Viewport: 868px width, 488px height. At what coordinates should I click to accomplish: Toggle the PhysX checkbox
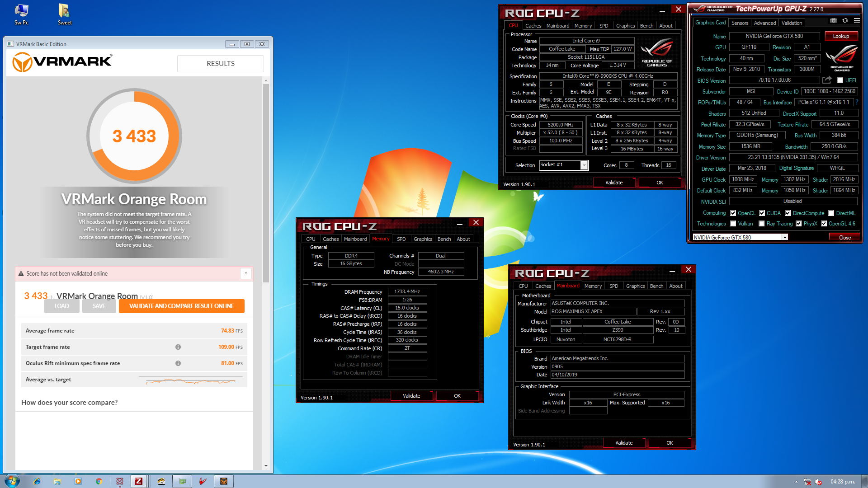tap(799, 224)
